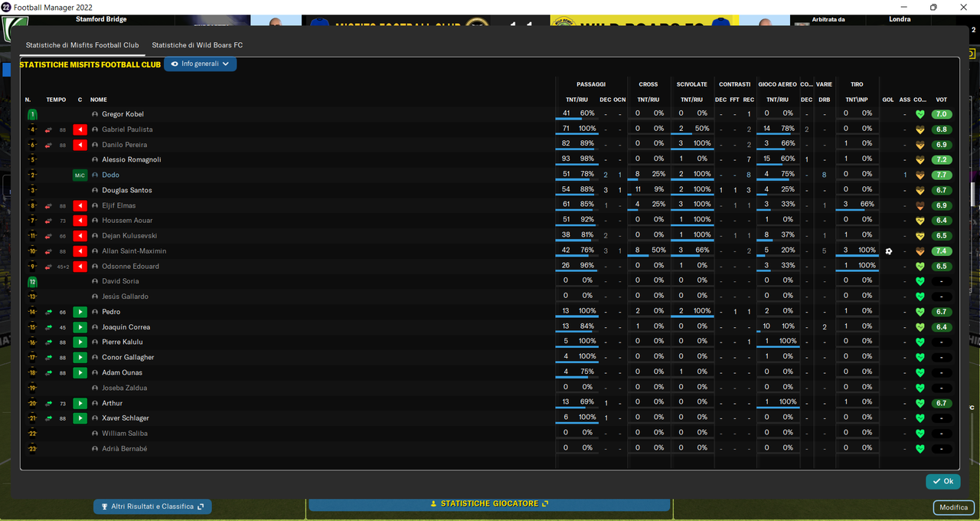Sort by the TEMPO column header

coord(56,100)
